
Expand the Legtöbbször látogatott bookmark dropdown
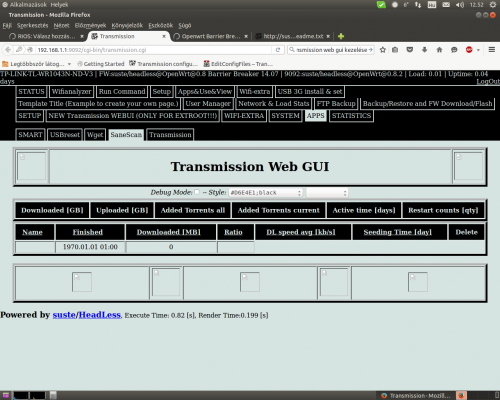[69, 64]
